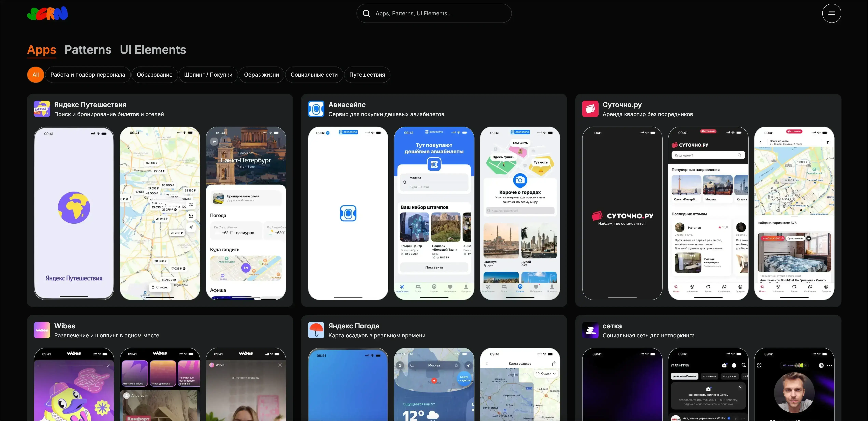Open Популярные направления screenshot

point(708,213)
